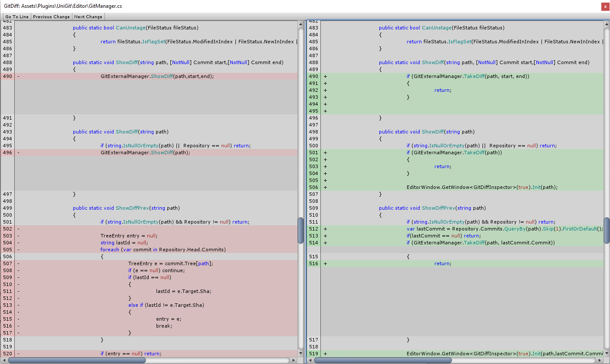Click left pane vertical scrollbar up arrow
610x364 pixels.
click(x=301, y=25)
